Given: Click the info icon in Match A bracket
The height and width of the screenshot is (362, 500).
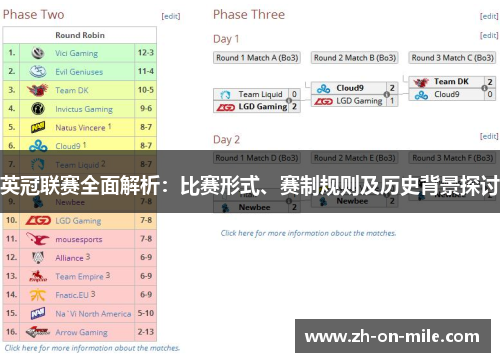Looking at the screenshot, I should coord(289,100).
